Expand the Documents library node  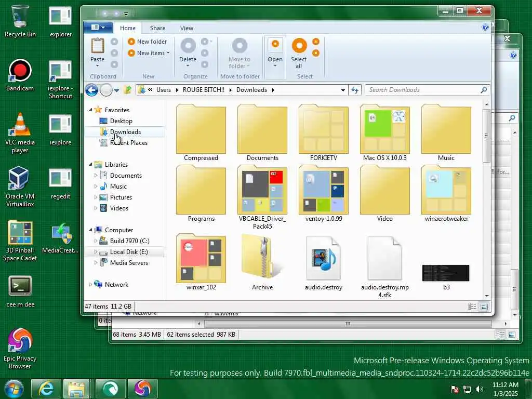coord(96,176)
